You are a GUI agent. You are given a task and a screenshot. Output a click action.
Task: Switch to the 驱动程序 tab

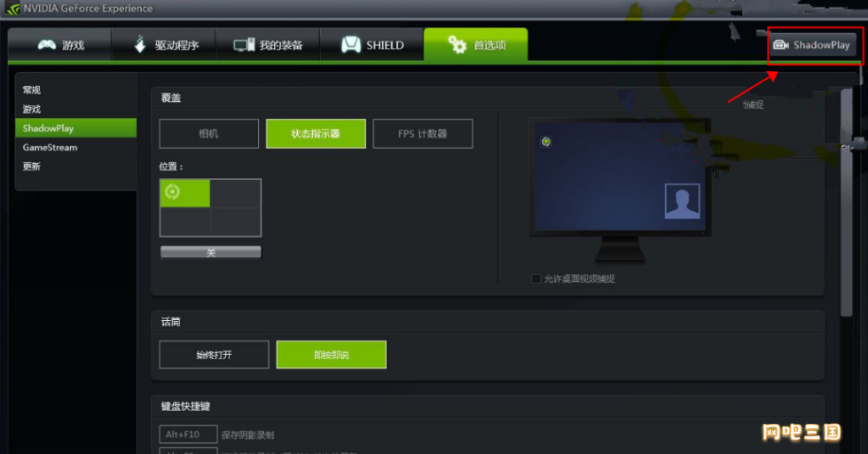pos(164,45)
